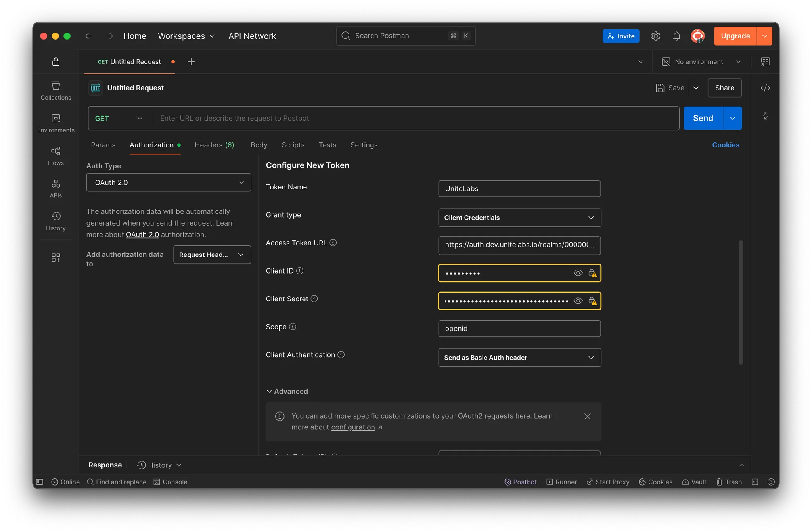Screen dimensions: 812x532
Task: Open the code snippet panel icon
Action: tap(765, 88)
